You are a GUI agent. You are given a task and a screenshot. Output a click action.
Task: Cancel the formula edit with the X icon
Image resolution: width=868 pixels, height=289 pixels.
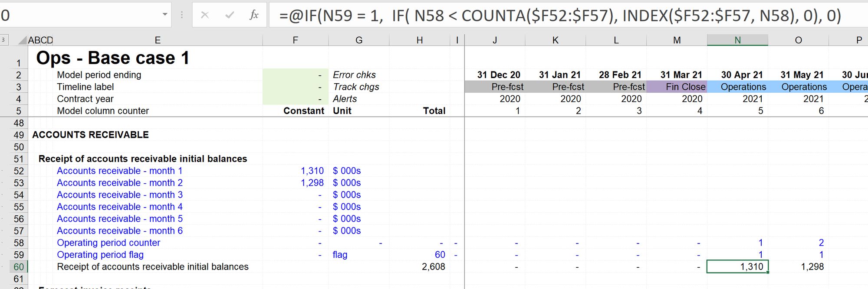pyautogui.click(x=205, y=15)
